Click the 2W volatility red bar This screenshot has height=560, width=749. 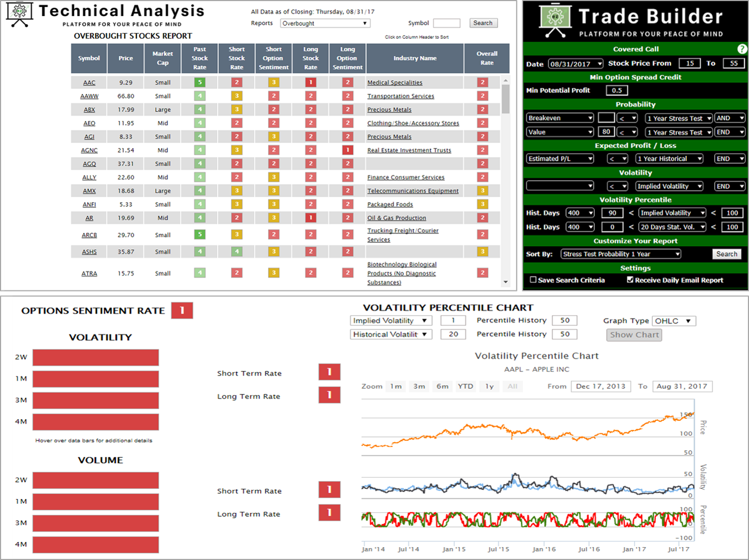point(96,357)
